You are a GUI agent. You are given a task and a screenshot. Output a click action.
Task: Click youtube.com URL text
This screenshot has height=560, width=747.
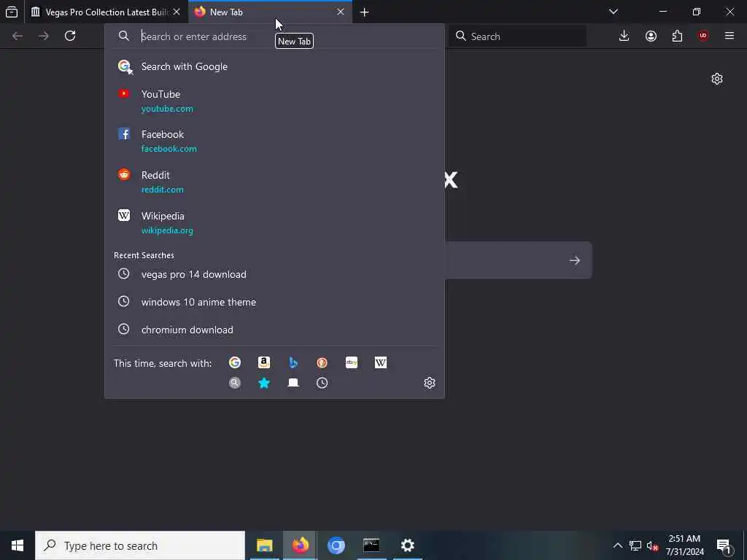167,109
